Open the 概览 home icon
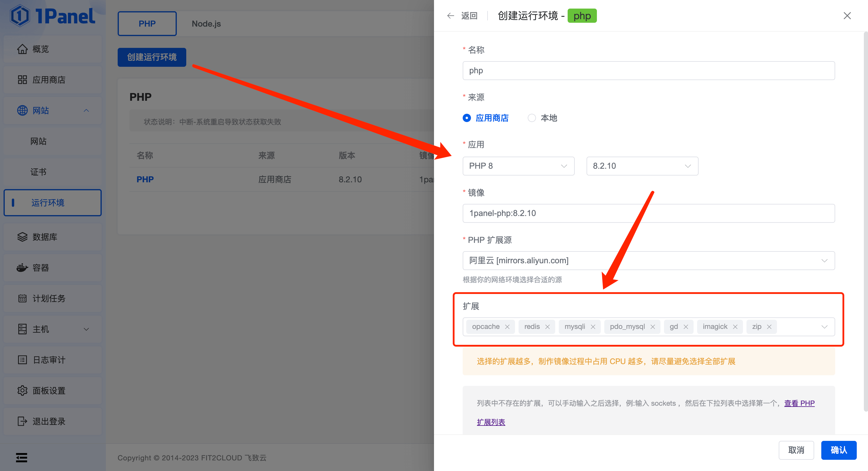 pyautogui.click(x=22, y=49)
